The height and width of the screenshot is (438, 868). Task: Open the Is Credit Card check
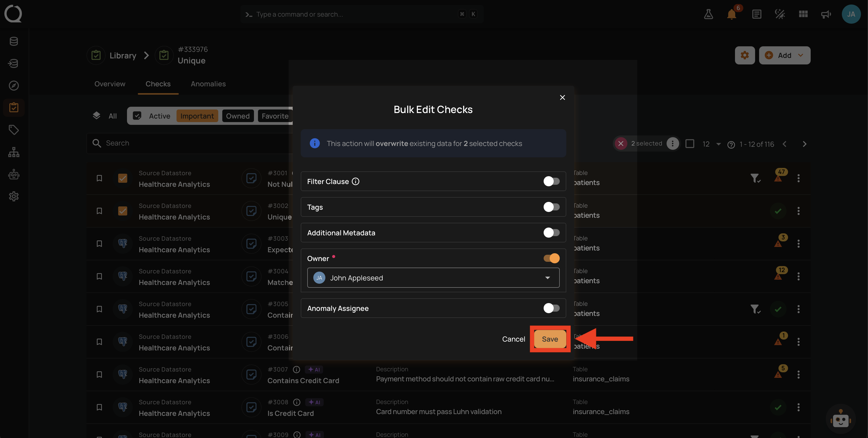coord(290,413)
